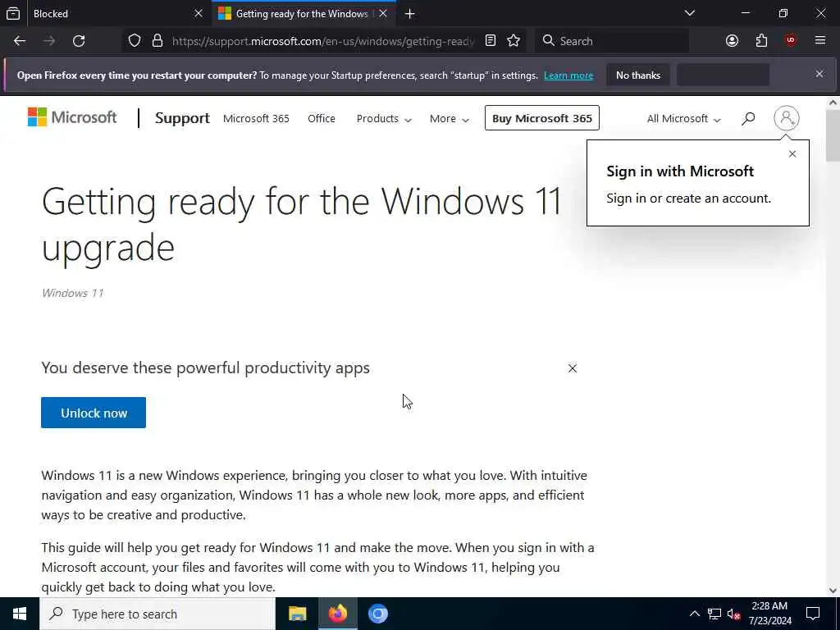This screenshot has width=840, height=630.
Task: Click the Sign in with Microsoft heading
Action: click(680, 171)
